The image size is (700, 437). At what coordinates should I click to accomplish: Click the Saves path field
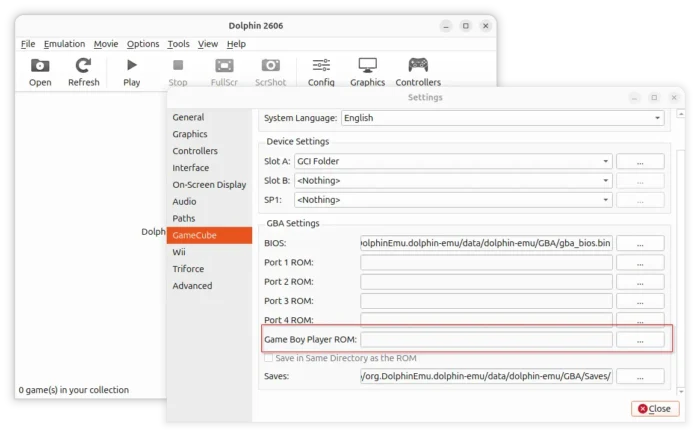pos(486,376)
